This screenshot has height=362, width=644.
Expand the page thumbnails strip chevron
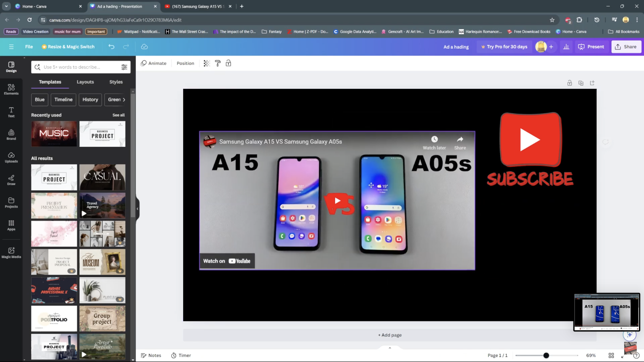tap(390, 348)
